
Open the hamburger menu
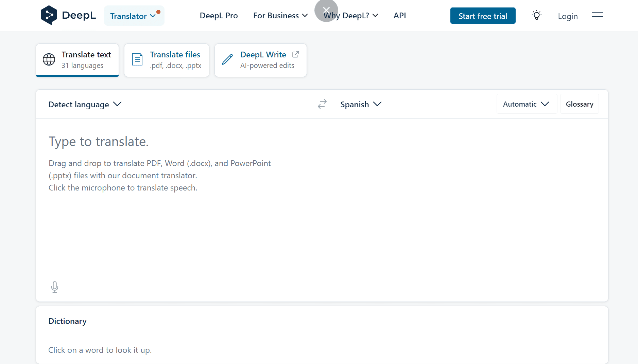pyautogui.click(x=597, y=16)
